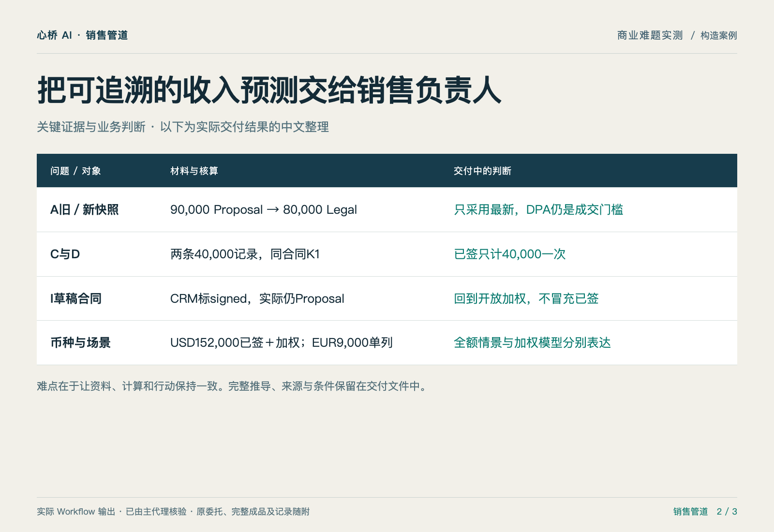Click the column header 问题 / 对象
774x532 pixels.
click(x=75, y=171)
